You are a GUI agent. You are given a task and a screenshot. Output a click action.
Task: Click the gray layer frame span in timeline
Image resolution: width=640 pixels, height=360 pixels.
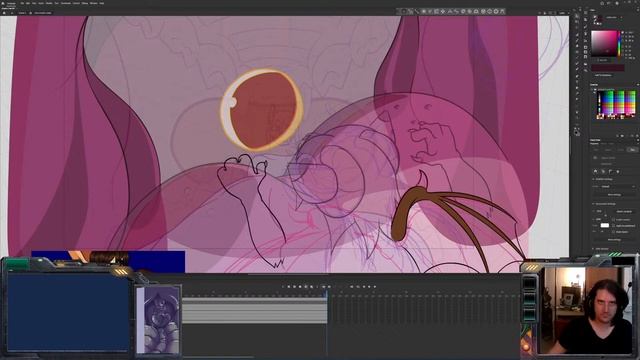pyautogui.click(x=254, y=310)
